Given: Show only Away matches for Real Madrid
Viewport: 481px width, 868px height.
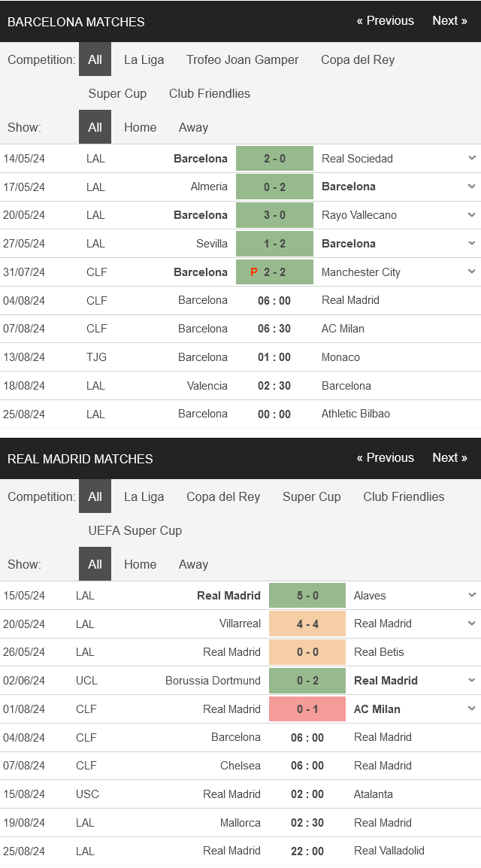Looking at the screenshot, I should coord(193,564).
